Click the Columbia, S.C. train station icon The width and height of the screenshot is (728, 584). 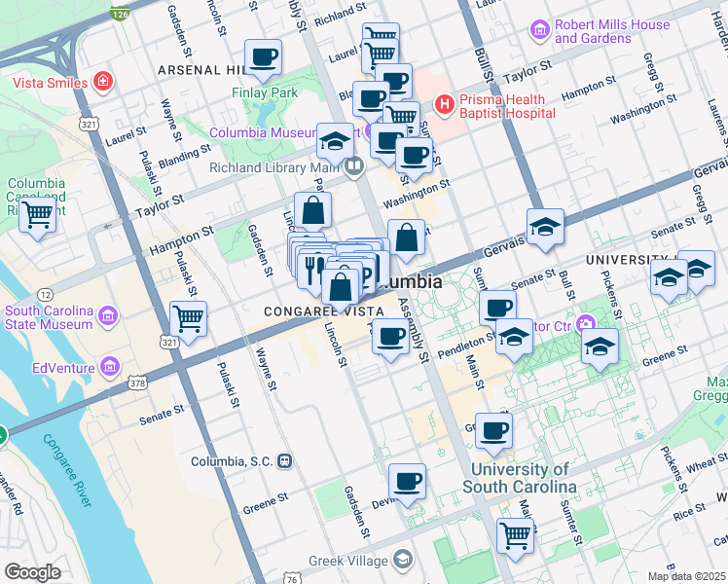coord(285,460)
